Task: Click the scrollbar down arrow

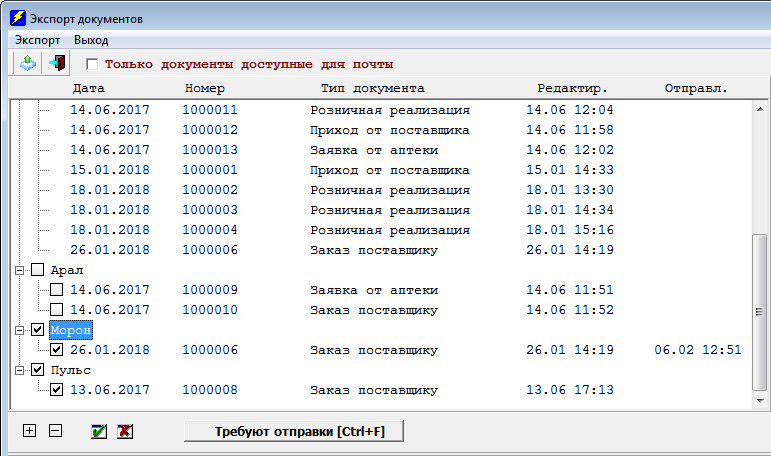Action: tap(760, 400)
